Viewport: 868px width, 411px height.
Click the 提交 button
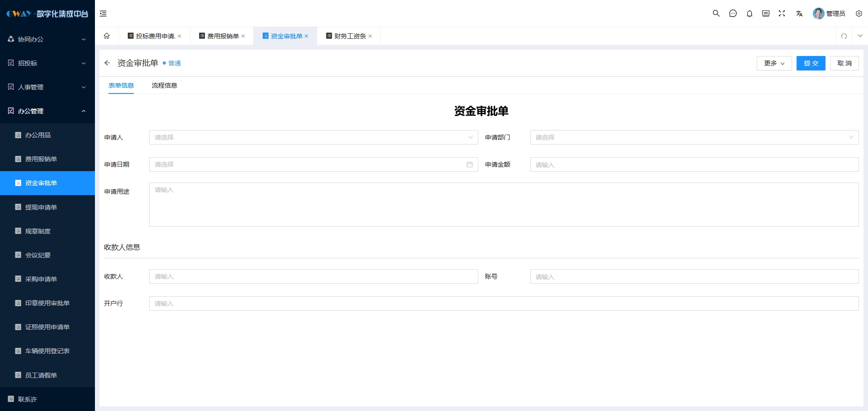coord(811,63)
